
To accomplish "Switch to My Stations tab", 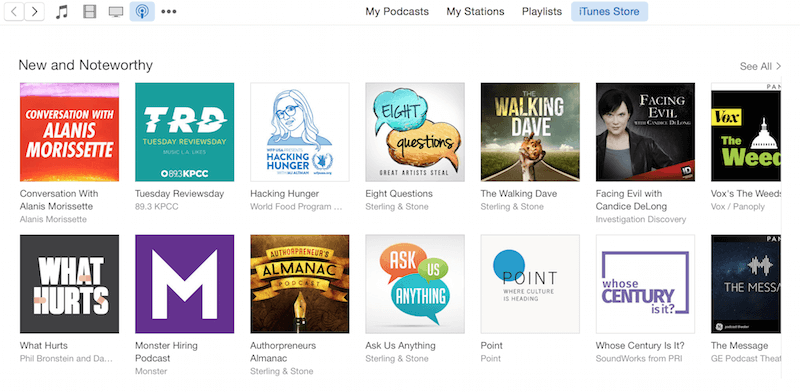I will click(476, 11).
